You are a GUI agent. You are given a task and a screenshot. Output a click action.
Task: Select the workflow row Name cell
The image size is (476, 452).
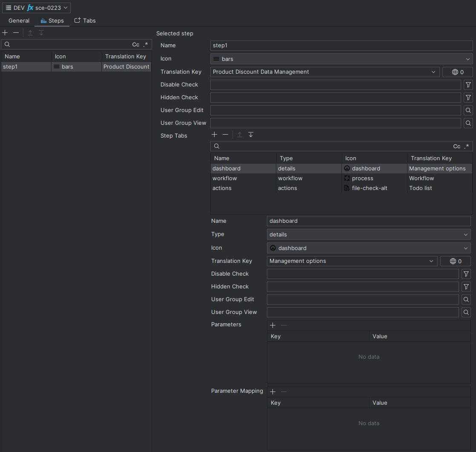[243, 178]
